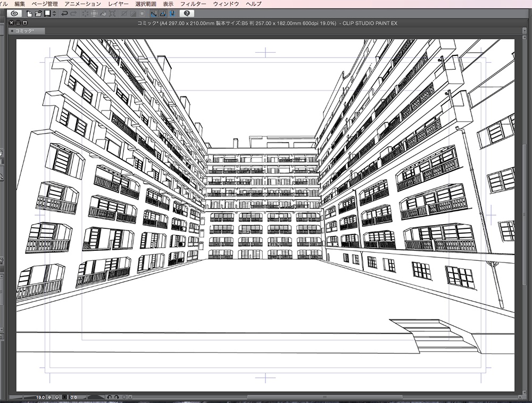Open the ヘルプ menu
Screen dimensions: 532x403
coord(254,4)
